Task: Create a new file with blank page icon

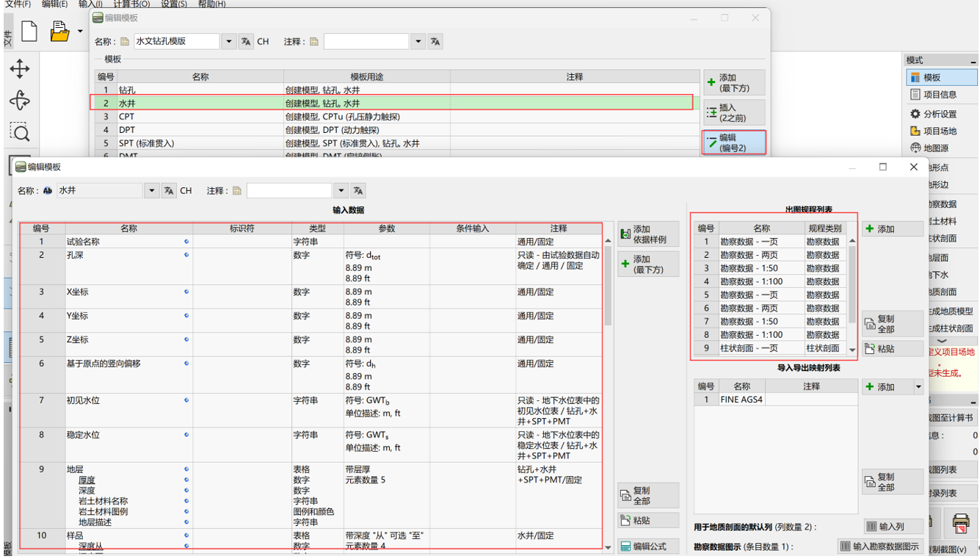Action: click(x=29, y=32)
